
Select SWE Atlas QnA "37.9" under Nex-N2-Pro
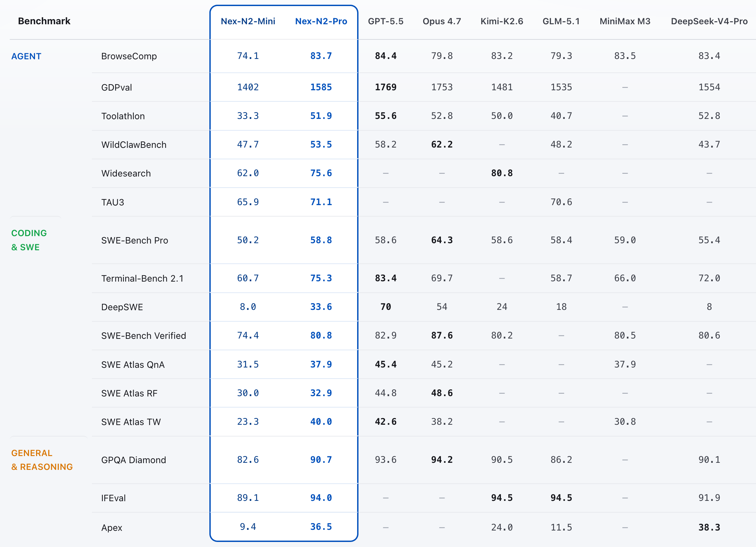pyautogui.click(x=321, y=364)
